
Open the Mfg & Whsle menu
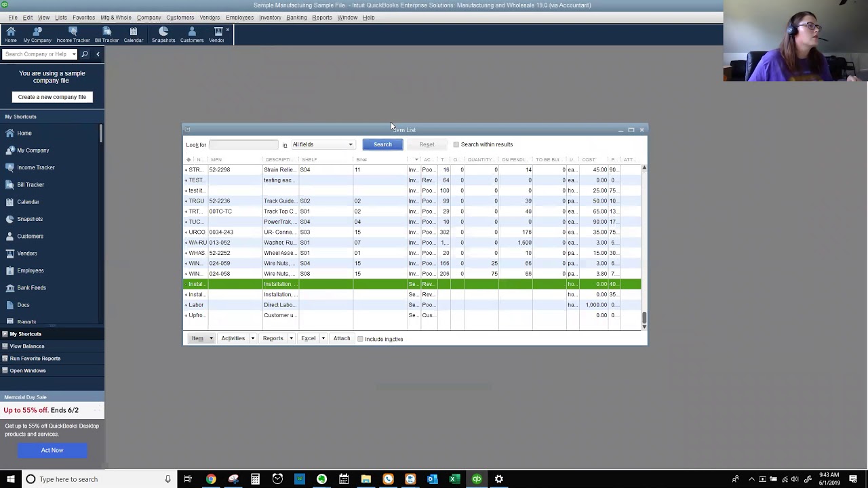coord(116,18)
